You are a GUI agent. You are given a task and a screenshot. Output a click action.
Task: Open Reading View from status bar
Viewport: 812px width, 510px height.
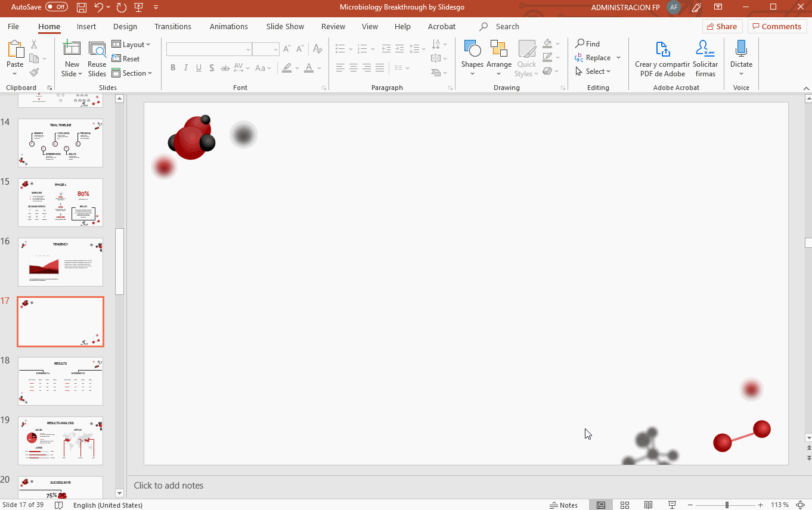coord(648,505)
